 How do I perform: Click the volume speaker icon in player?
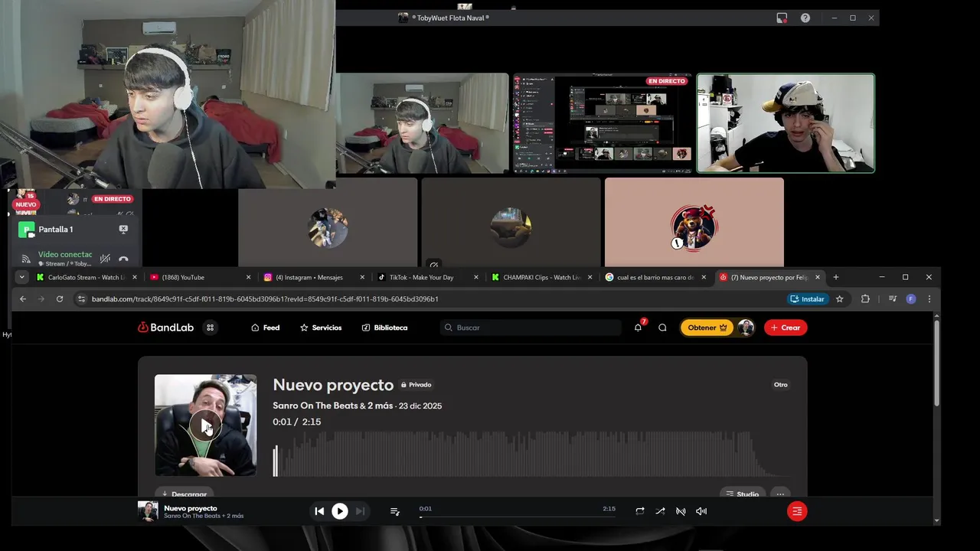coord(701,511)
